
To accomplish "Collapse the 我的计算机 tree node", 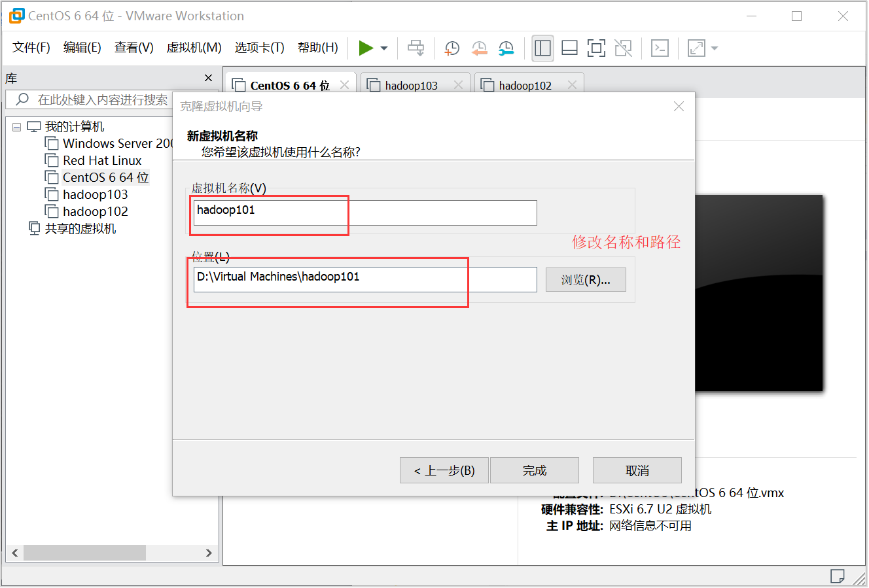I will (x=16, y=127).
